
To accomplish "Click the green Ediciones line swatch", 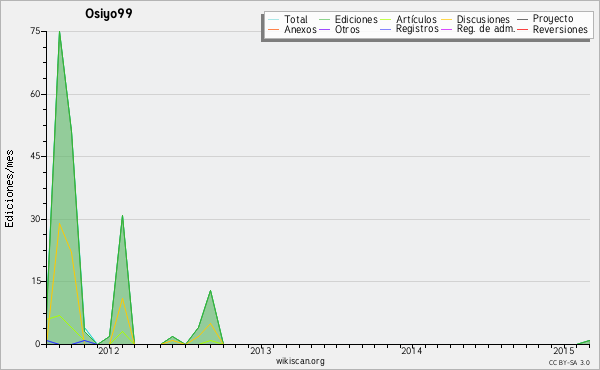I will pyautogui.click(x=324, y=20).
